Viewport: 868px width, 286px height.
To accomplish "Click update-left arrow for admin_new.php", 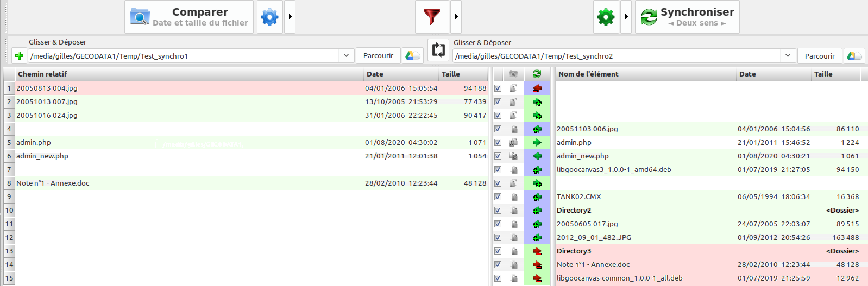I will point(537,156).
